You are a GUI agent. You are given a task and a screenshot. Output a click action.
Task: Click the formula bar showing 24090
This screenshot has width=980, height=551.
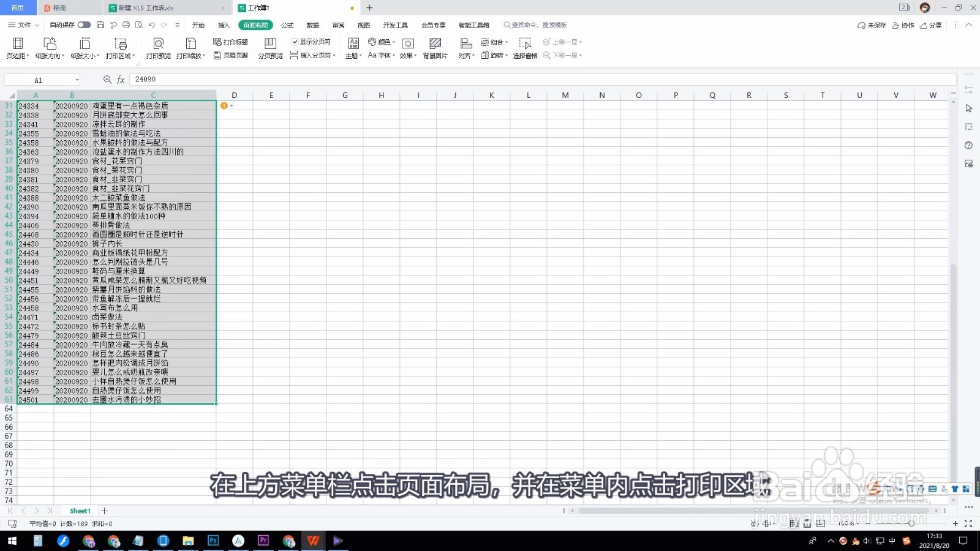click(x=544, y=80)
